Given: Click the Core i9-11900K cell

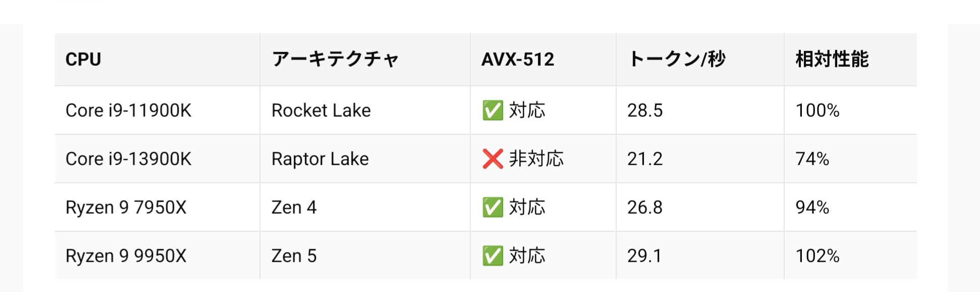Looking at the screenshot, I should tap(129, 111).
